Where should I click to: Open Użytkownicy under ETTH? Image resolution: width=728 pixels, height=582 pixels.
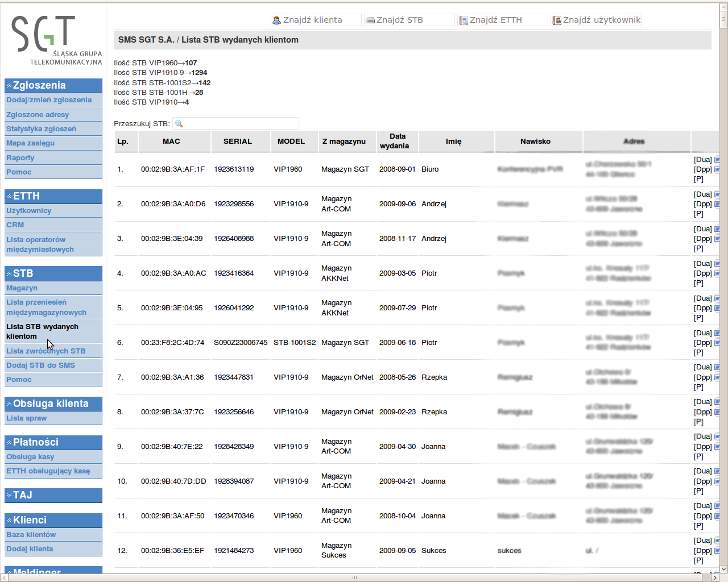point(53,211)
